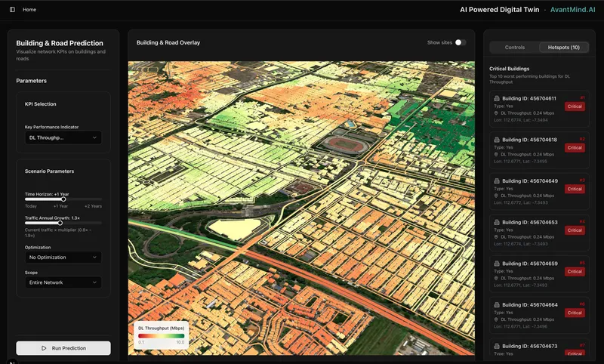Screen dimensions: 604x364
Task: Click the DL Throughput color gradient legend
Action: 161,336
